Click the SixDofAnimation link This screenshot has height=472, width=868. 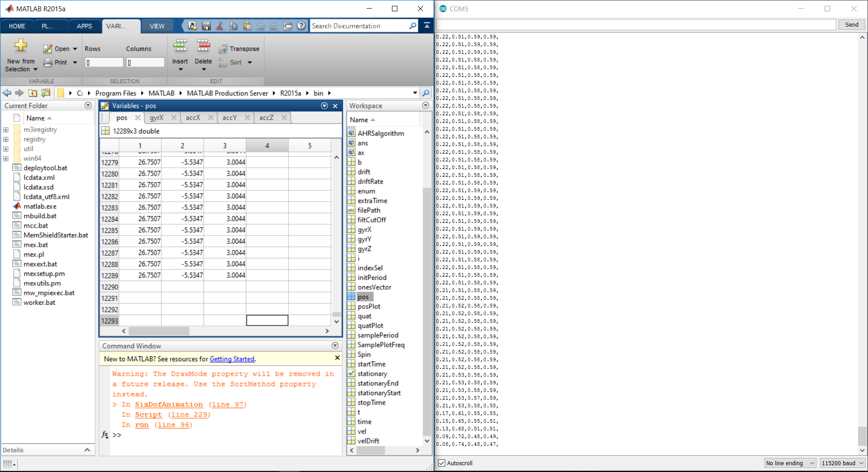click(x=169, y=404)
